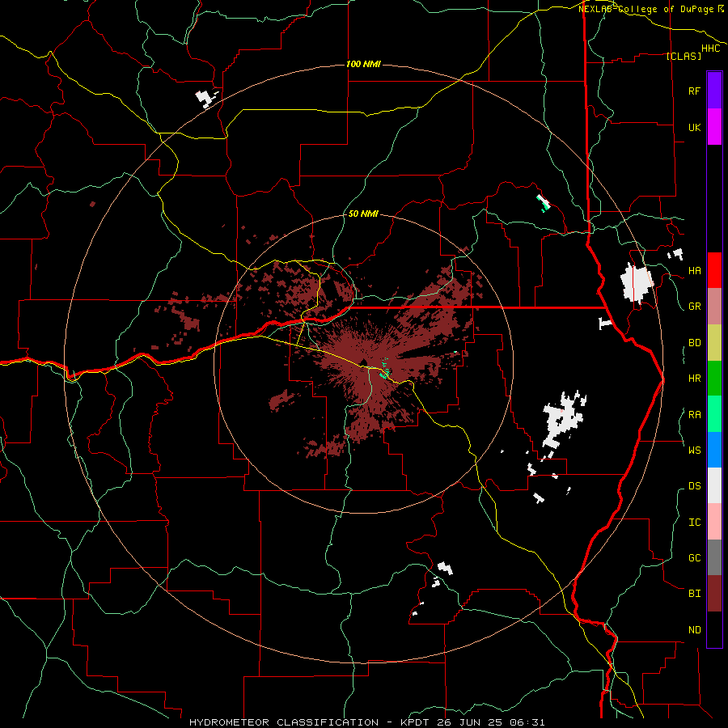Click the BD yellow legend swatch
The image size is (728, 728).
(714, 343)
